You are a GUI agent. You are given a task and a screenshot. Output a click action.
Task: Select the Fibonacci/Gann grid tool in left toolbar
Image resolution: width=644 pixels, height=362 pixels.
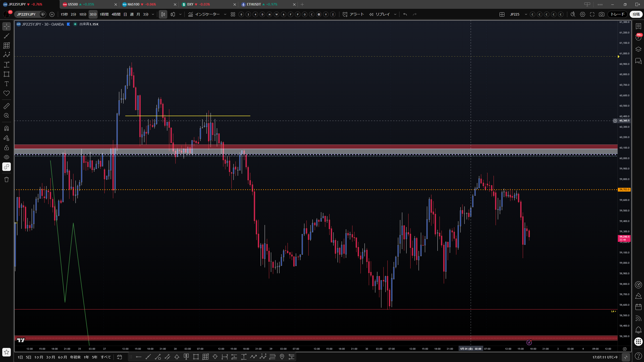click(x=7, y=46)
